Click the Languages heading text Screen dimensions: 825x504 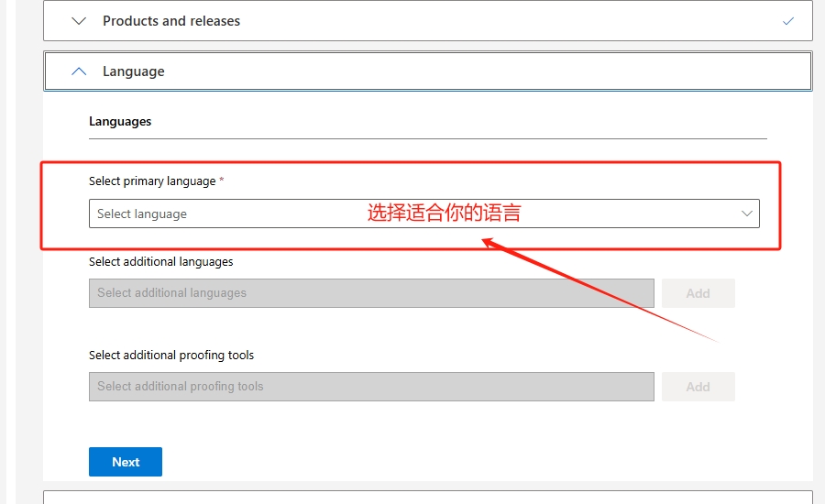[x=120, y=121]
